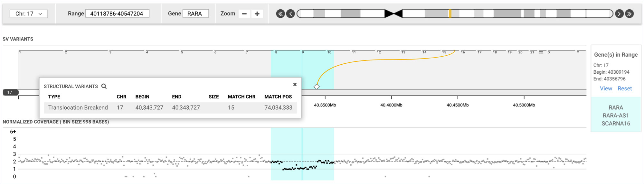
Task: Jump far left with double-chevron arrow
Action: coord(280,14)
